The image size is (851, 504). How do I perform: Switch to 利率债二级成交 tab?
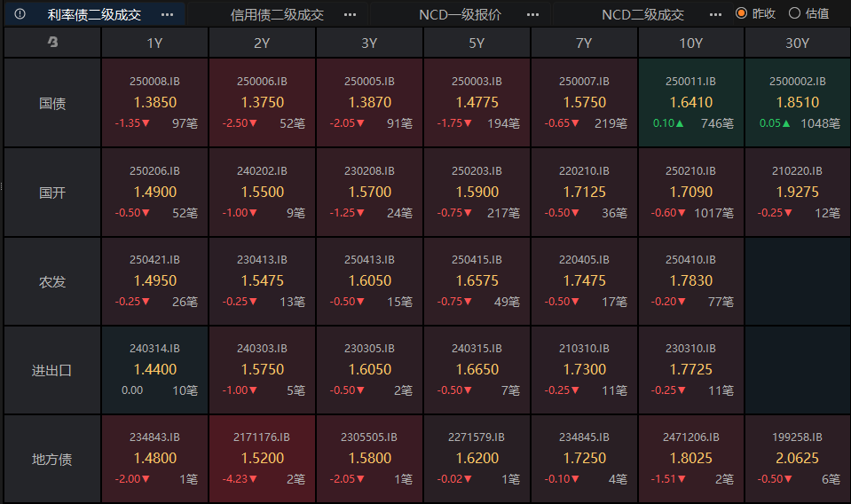94,15
